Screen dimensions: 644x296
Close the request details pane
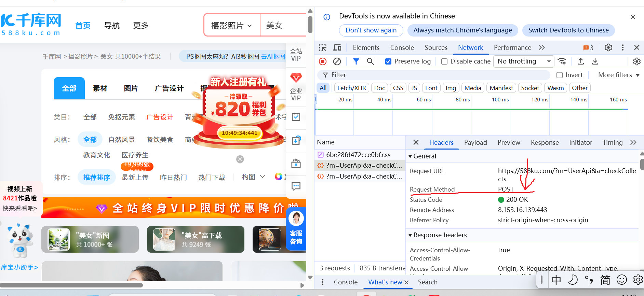tap(416, 142)
